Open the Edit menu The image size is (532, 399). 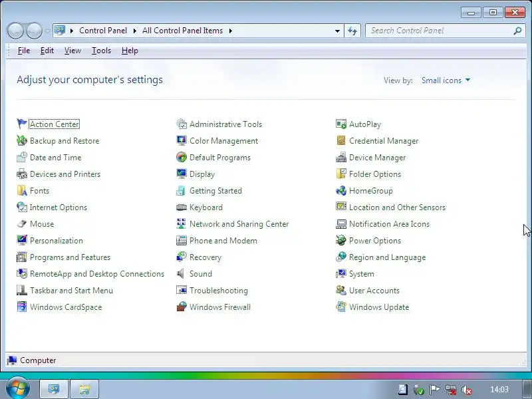pos(47,51)
